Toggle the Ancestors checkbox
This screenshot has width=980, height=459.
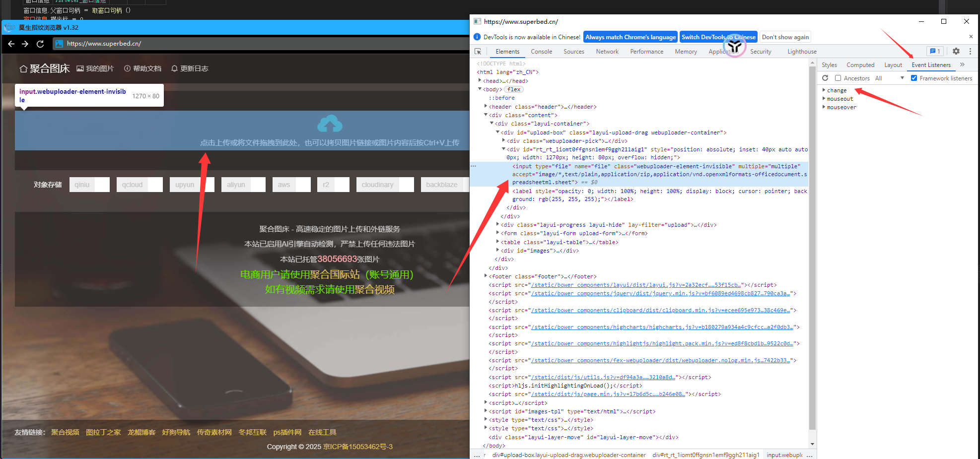(x=838, y=78)
